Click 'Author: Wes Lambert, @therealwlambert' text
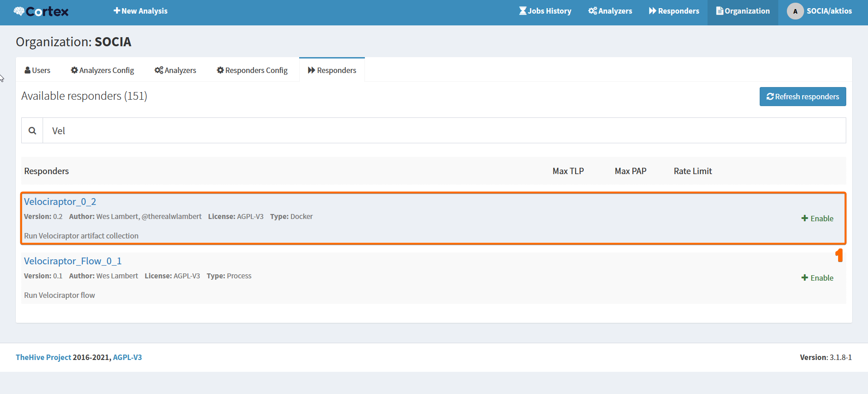868x394 pixels. click(135, 217)
